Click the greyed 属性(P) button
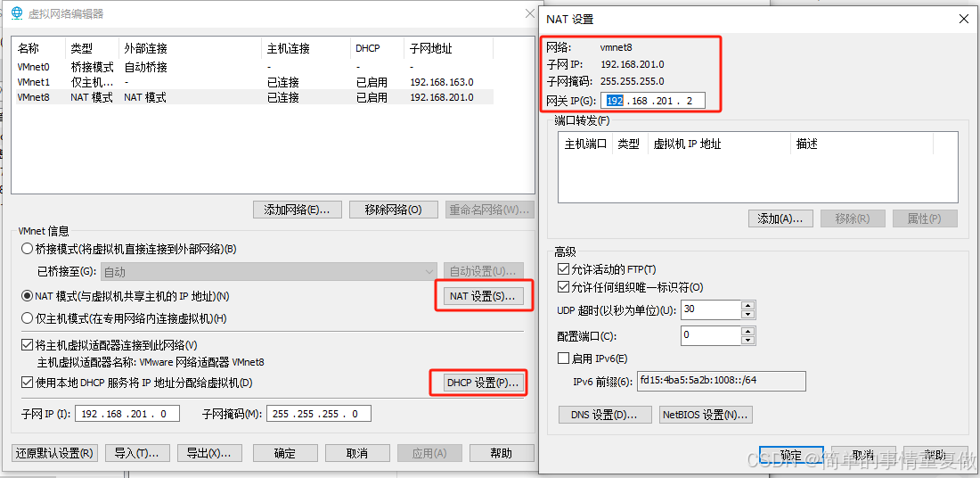Viewport: 980px width, 478px height. coord(925,218)
